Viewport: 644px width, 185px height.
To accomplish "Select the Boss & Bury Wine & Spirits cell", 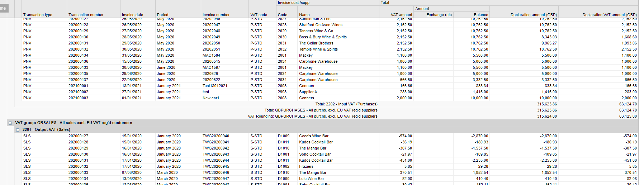I will 323,37.
